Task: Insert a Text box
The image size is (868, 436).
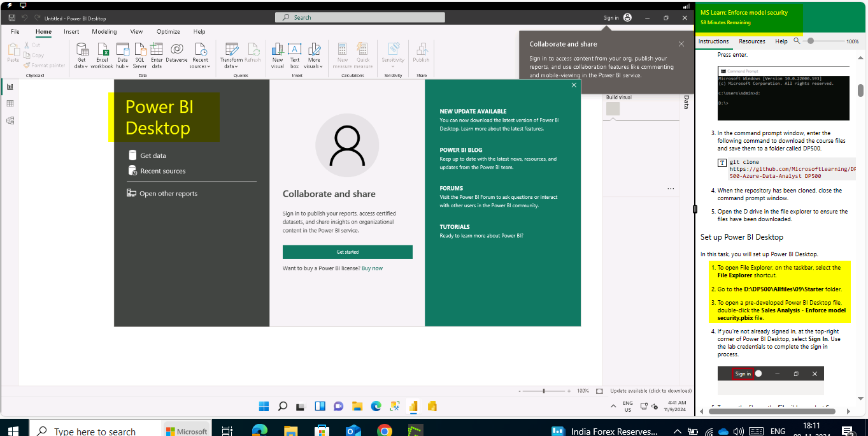Action: (294, 55)
